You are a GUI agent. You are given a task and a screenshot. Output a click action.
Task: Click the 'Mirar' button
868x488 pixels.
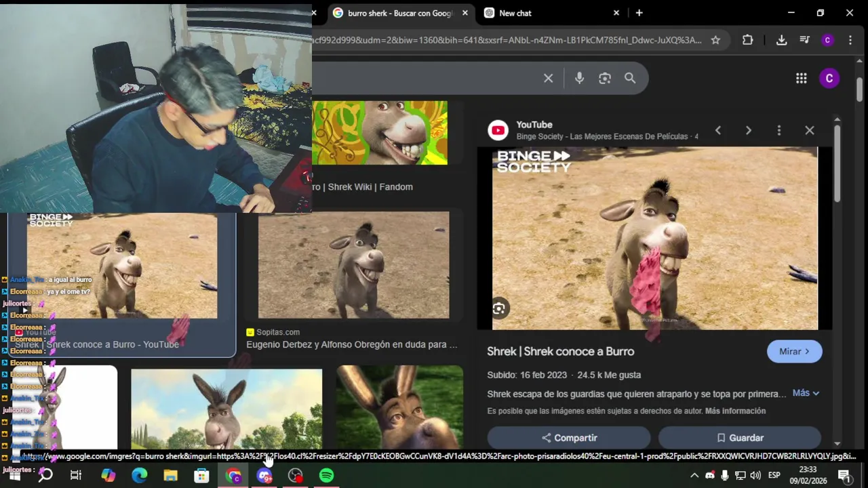[794, 352]
